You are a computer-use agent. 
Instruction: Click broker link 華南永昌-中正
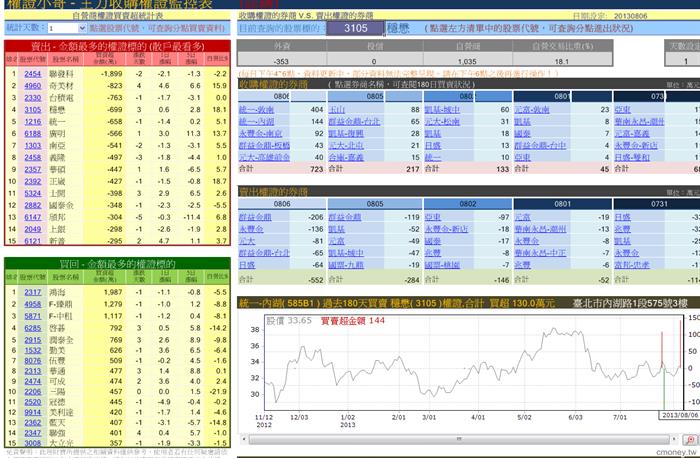point(540,253)
